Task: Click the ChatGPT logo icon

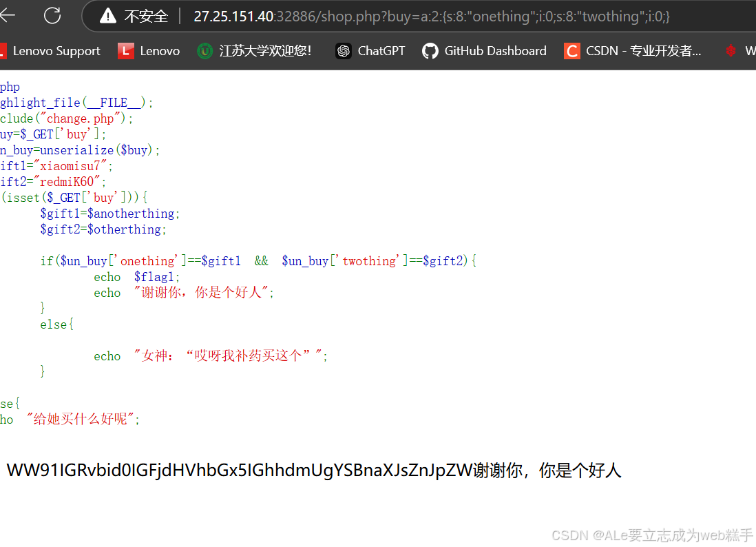Action: 344,51
